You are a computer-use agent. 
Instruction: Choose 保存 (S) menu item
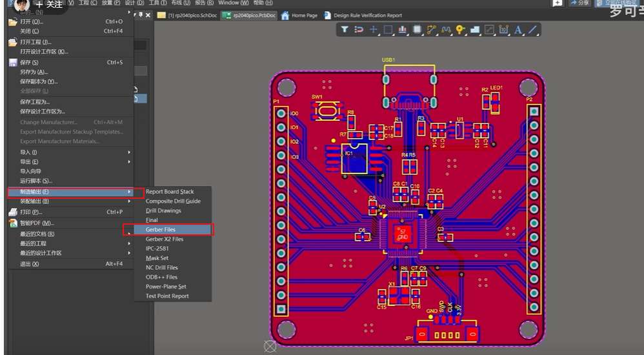[x=70, y=63]
